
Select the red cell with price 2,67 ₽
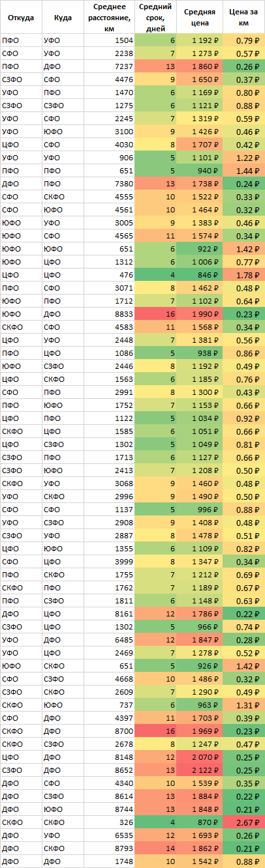click(244, 822)
